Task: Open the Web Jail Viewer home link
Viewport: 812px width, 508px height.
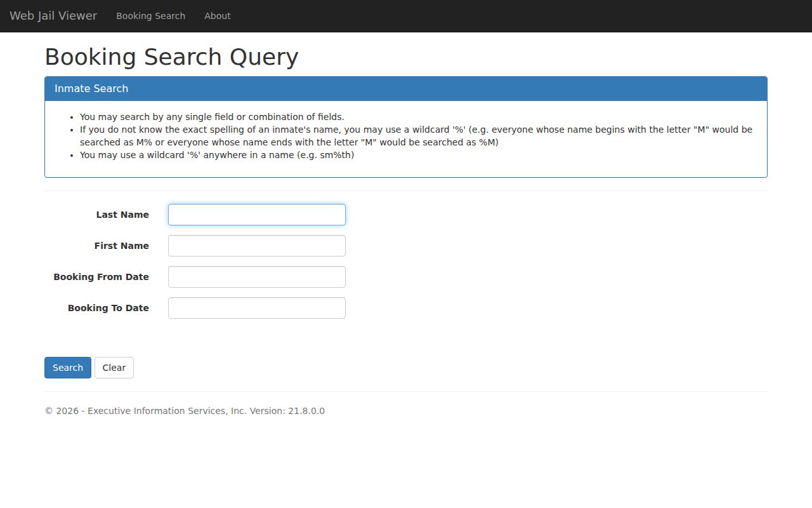Action: (x=53, y=16)
